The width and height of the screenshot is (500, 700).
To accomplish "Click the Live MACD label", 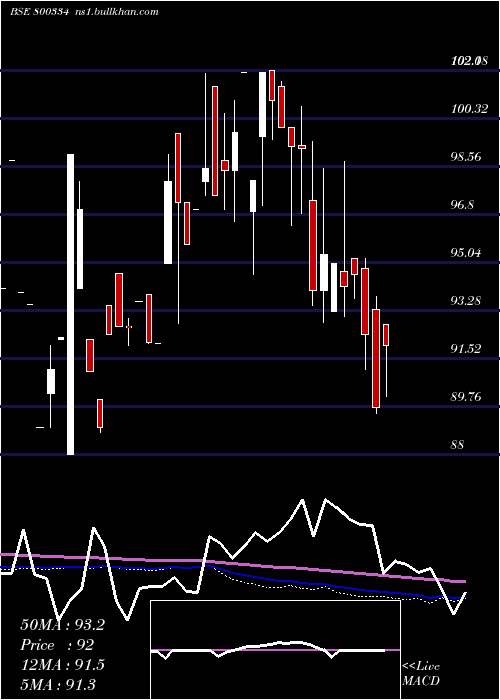I will pos(421,673).
